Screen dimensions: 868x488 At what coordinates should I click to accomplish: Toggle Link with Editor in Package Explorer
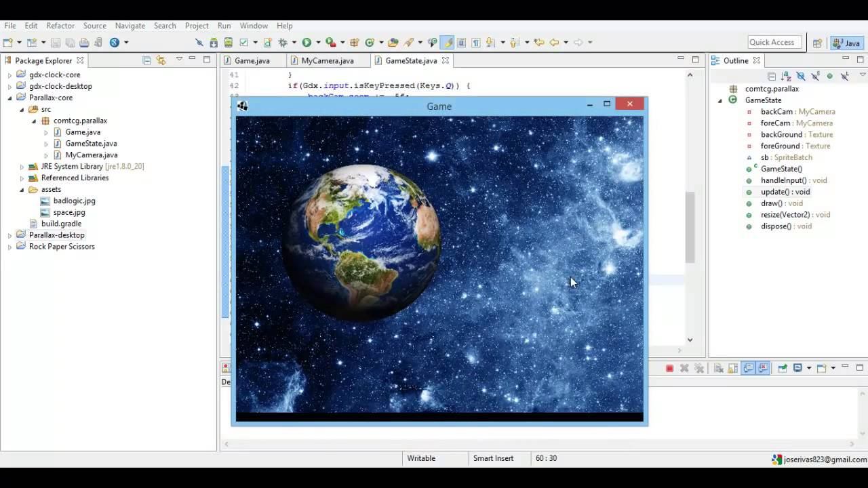(x=161, y=60)
